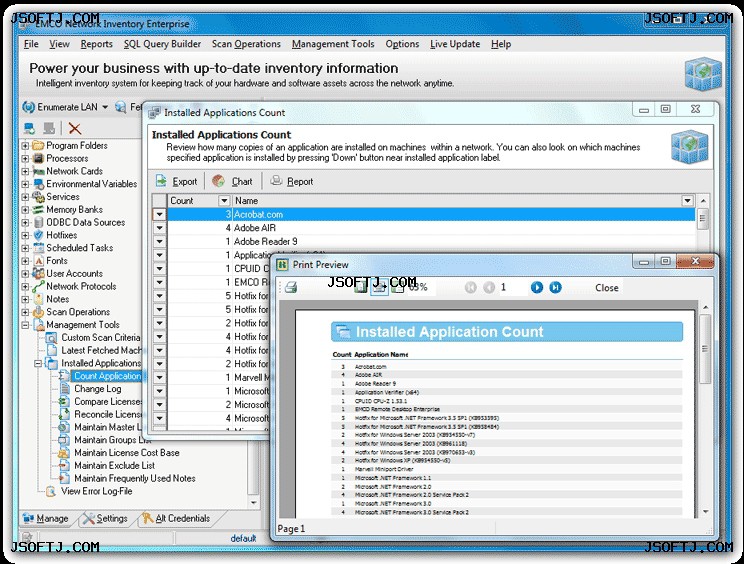Open the Maintain License Cost Base icon

point(64,453)
